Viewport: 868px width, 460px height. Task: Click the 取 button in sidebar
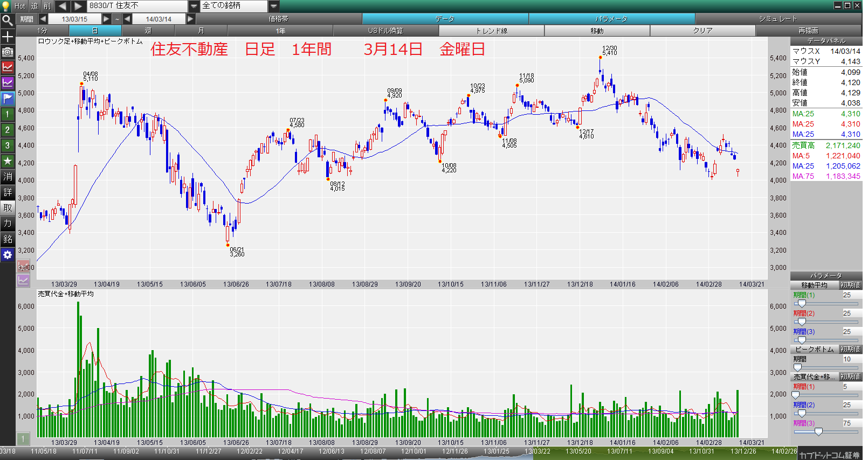pyautogui.click(x=8, y=208)
